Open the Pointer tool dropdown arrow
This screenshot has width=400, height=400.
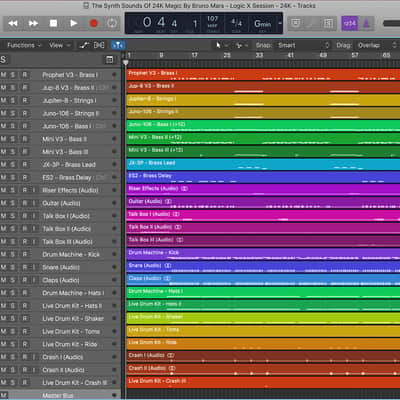coord(226,45)
